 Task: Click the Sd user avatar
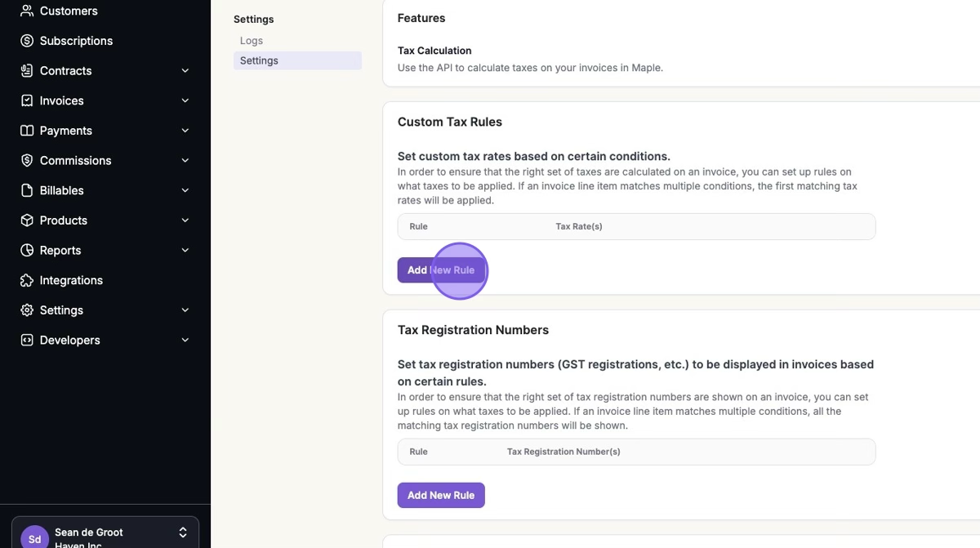(x=34, y=537)
